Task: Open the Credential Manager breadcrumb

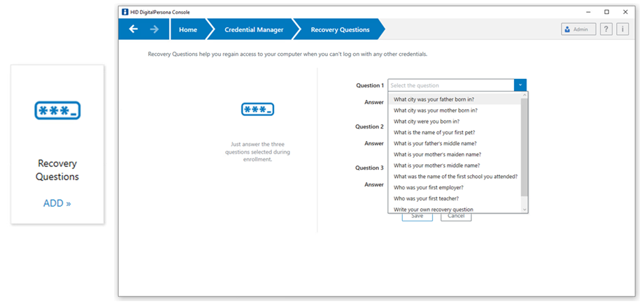Action: 254,29
